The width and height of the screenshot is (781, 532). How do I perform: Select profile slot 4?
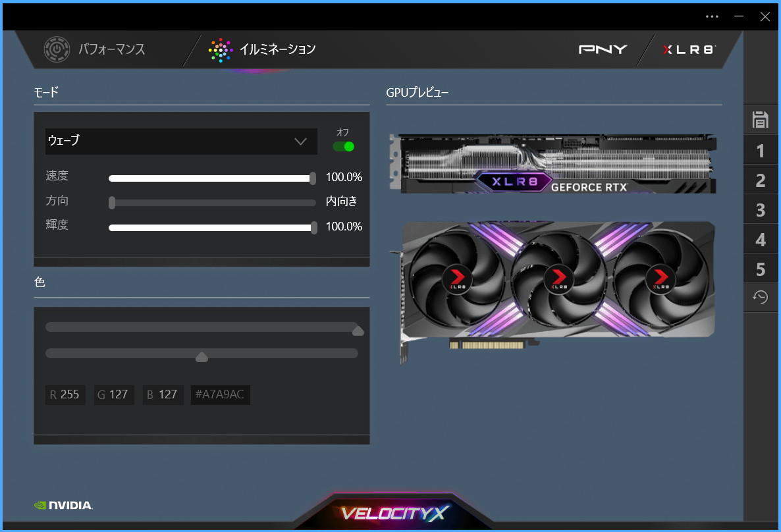pyautogui.click(x=760, y=240)
